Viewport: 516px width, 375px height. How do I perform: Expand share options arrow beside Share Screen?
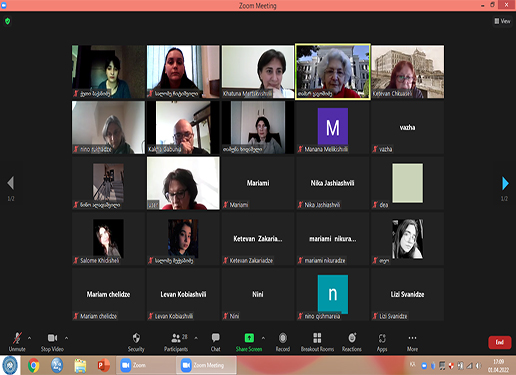coord(263,338)
